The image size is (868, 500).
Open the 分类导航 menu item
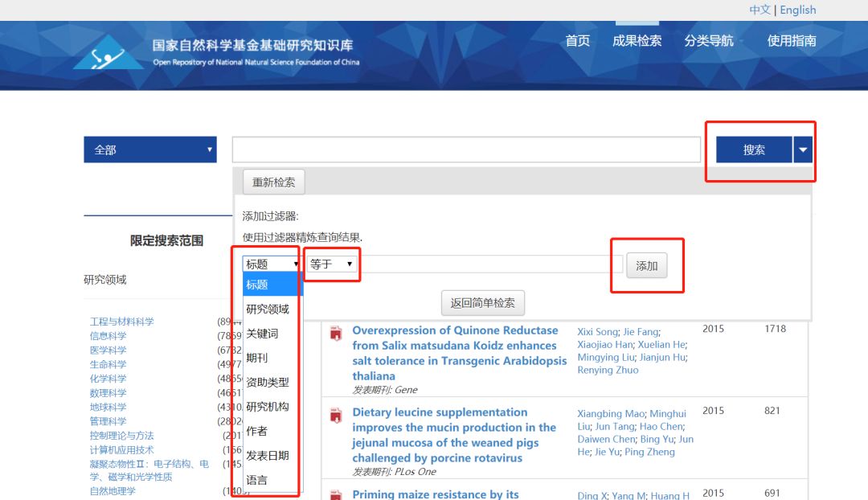(x=708, y=41)
